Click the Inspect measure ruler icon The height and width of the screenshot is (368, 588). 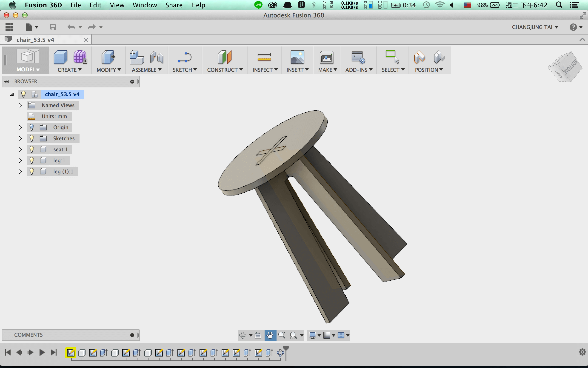[x=264, y=57]
